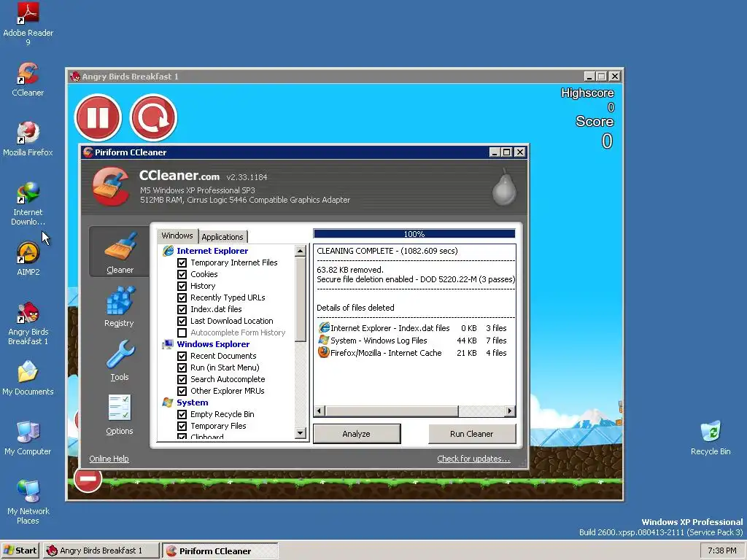Uncheck Search Autocomplete checkbox
The height and width of the screenshot is (560, 747).
click(182, 379)
